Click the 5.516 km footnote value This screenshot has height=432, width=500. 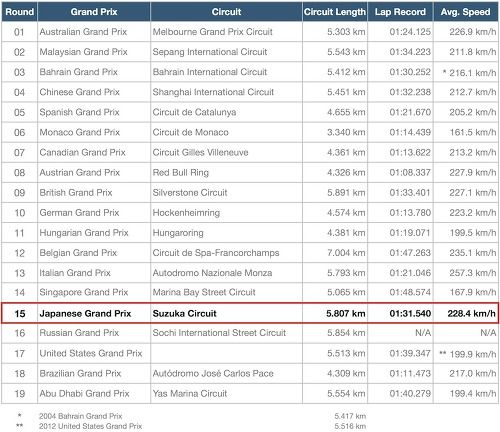(x=350, y=426)
